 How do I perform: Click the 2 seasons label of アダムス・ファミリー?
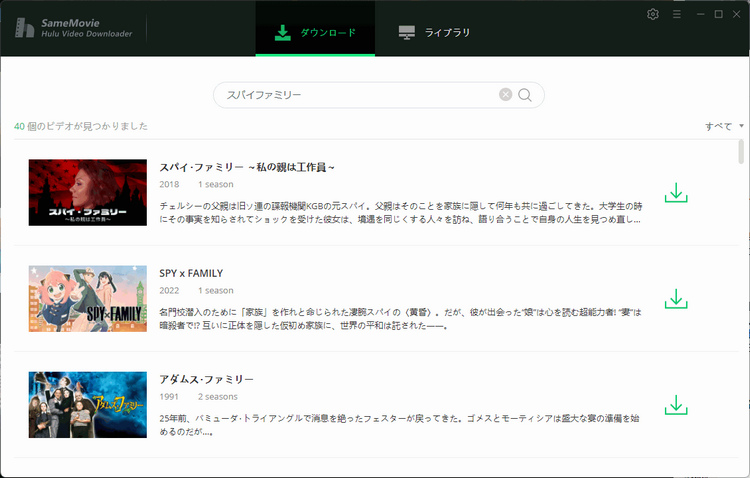click(218, 397)
